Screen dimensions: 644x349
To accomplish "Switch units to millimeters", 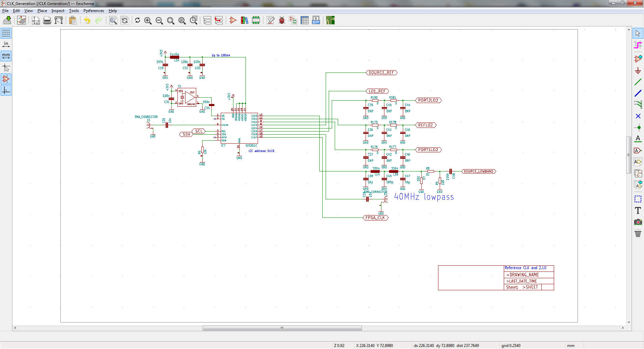I will (6, 56).
